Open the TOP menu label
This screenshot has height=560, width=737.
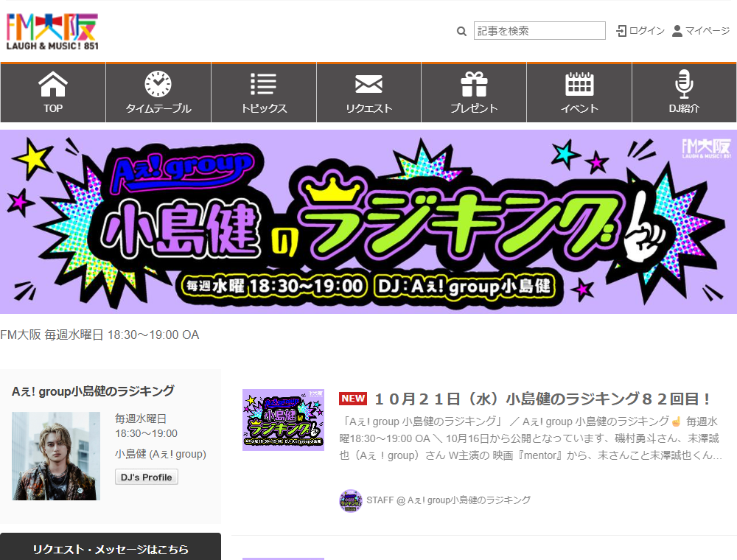click(53, 108)
